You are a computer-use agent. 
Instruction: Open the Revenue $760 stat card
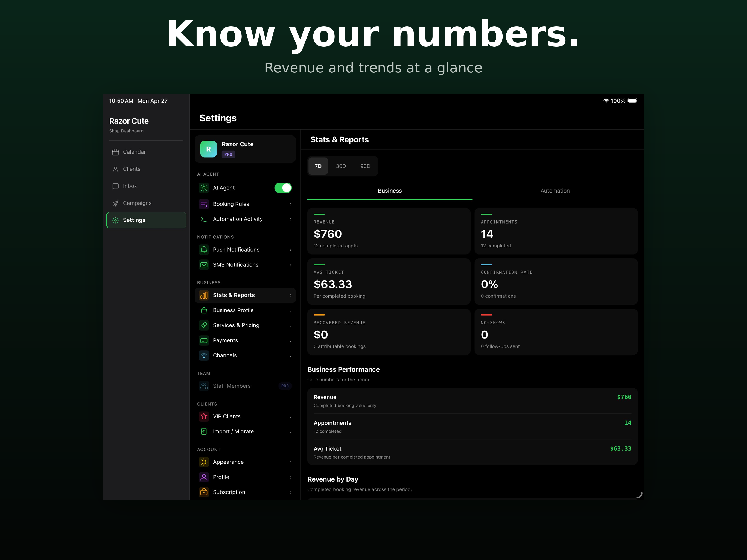click(x=389, y=231)
